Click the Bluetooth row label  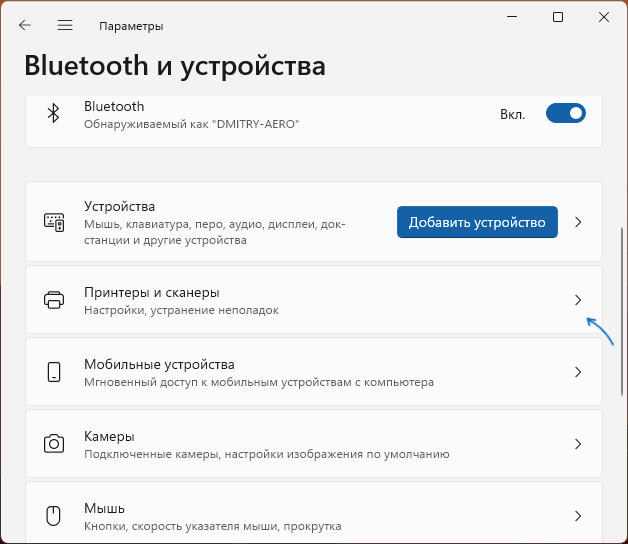click(114, 106)
